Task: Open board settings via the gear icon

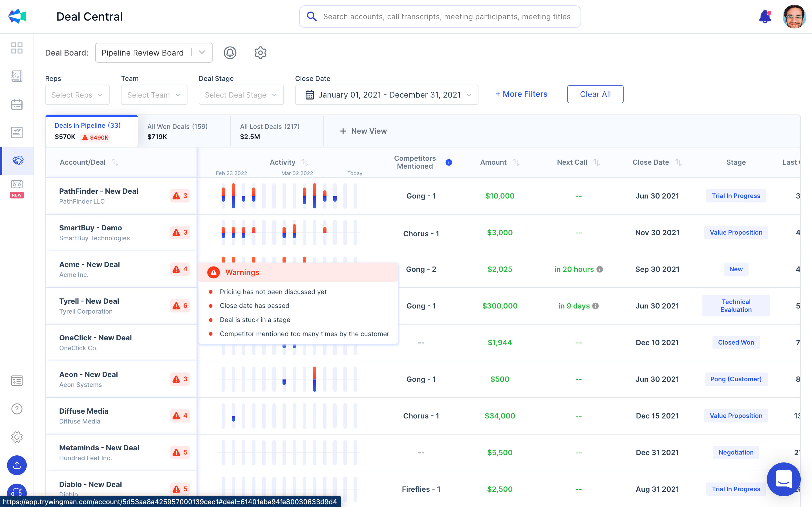Action: (x=260, y=52)
